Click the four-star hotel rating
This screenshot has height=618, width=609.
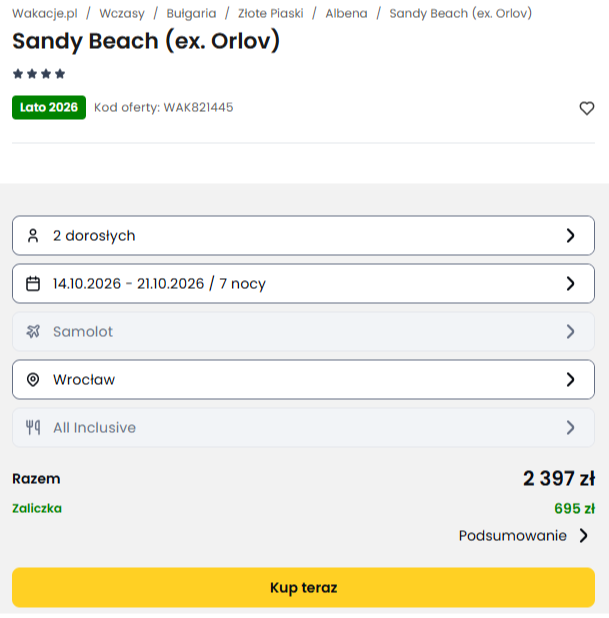pos(39,74)
